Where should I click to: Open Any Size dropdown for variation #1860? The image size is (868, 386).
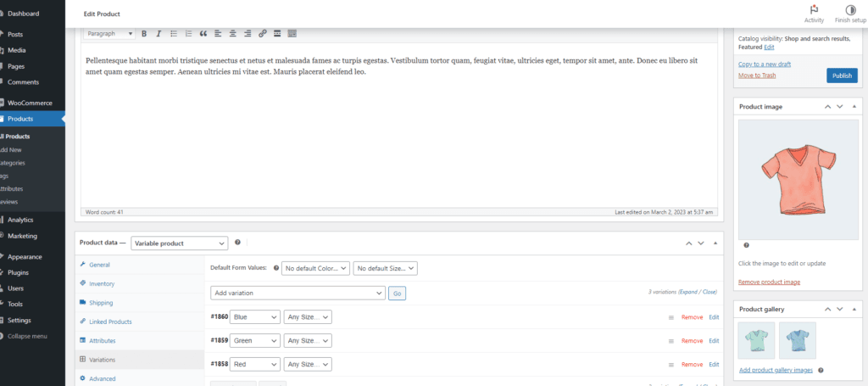(308, 317)
